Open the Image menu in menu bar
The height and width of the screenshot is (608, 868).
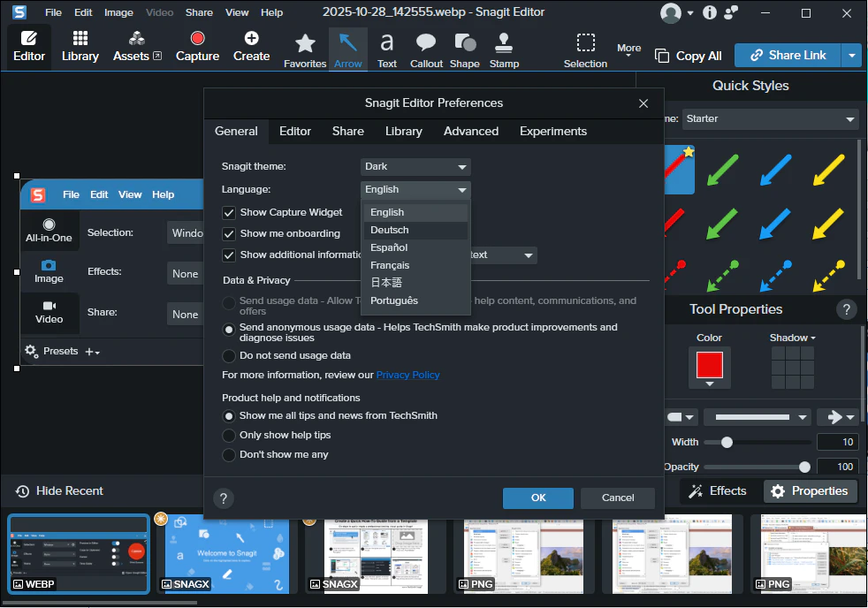(118, 13)
